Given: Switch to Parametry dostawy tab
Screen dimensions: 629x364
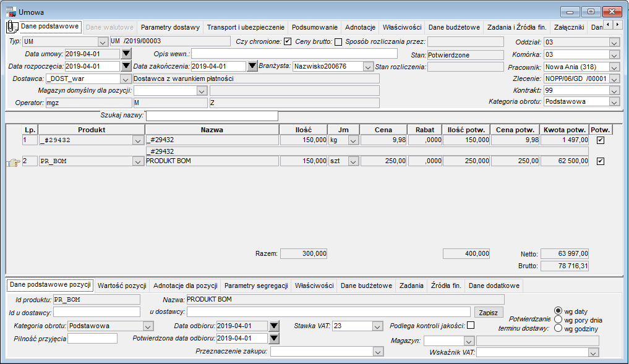Looking at the screenshot, I should tap(170, 27).
